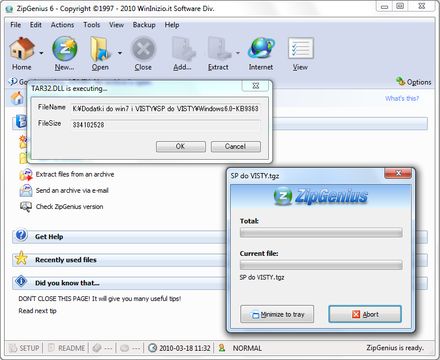Click README in the status bar
440x360 pixels.
point(67,348)
